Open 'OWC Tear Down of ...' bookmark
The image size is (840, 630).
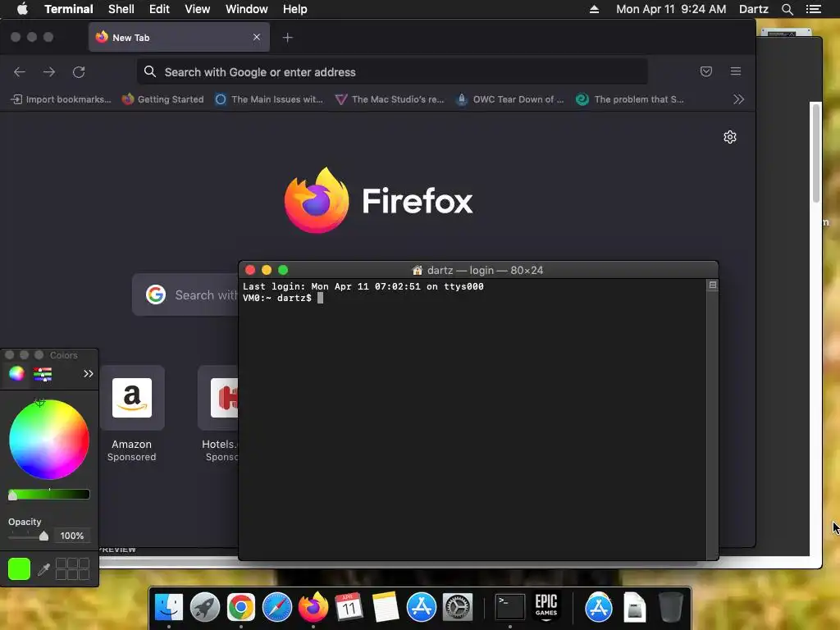click(509, 99)
